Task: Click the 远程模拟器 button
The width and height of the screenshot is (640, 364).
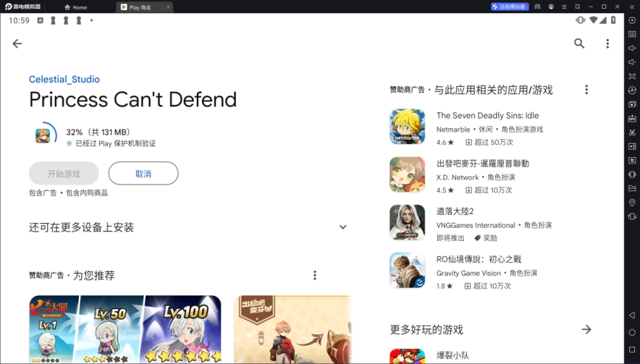Action: click(x=510, y=6)
